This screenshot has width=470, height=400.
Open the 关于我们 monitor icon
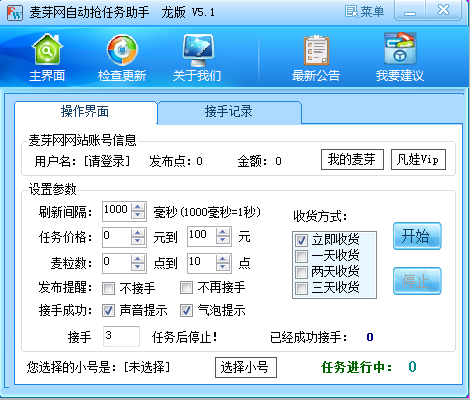coord(197,57)
